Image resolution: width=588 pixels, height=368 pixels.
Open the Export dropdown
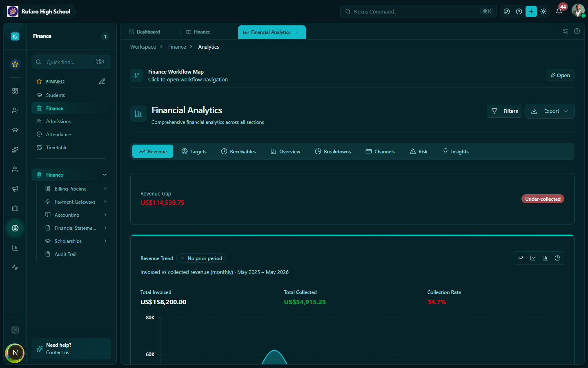pos(550,111)
